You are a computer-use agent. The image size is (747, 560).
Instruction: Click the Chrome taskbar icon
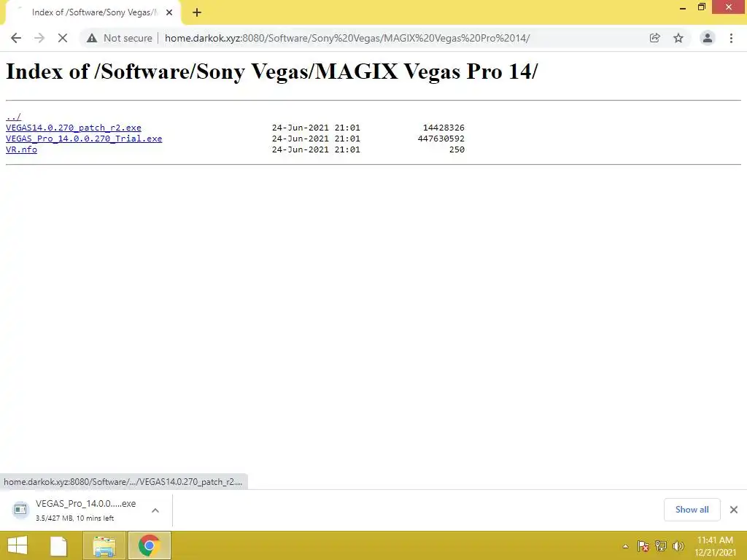pos(149,545)
